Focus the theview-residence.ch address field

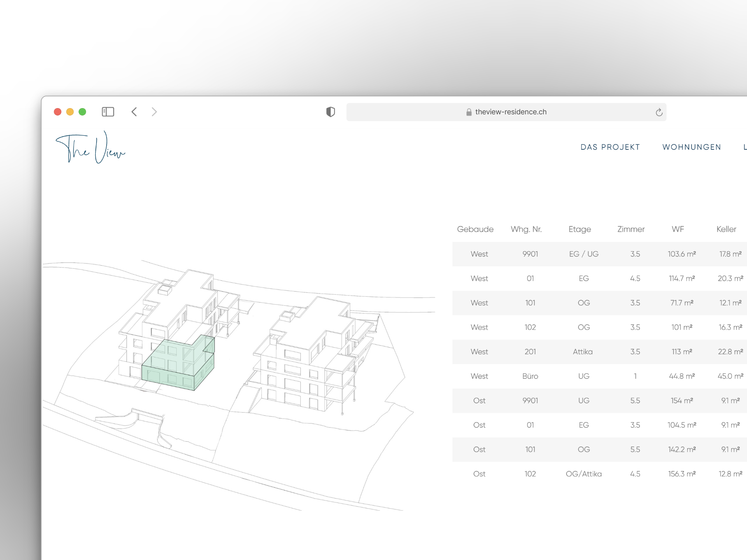coord(506,112)
